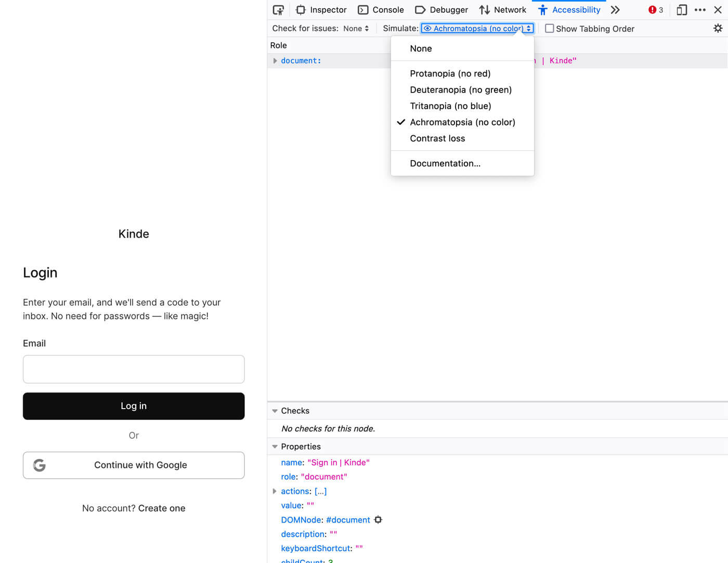728x563 pixels.
Task: Click the Create one link
Action: [162, 508]
